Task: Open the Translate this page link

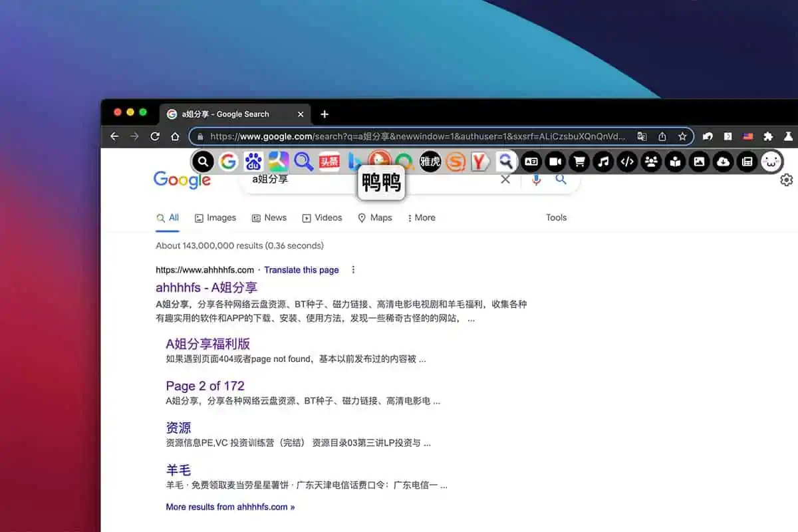Action: point(301,269)
